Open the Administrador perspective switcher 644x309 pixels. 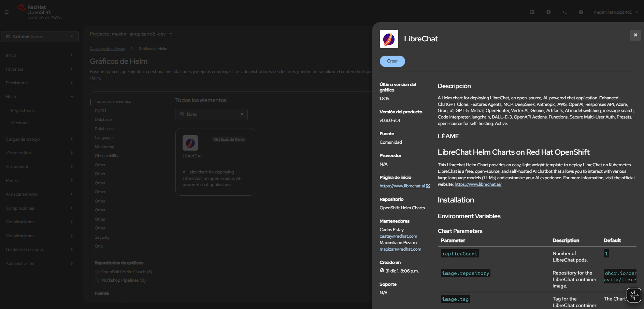pos(40,37)
